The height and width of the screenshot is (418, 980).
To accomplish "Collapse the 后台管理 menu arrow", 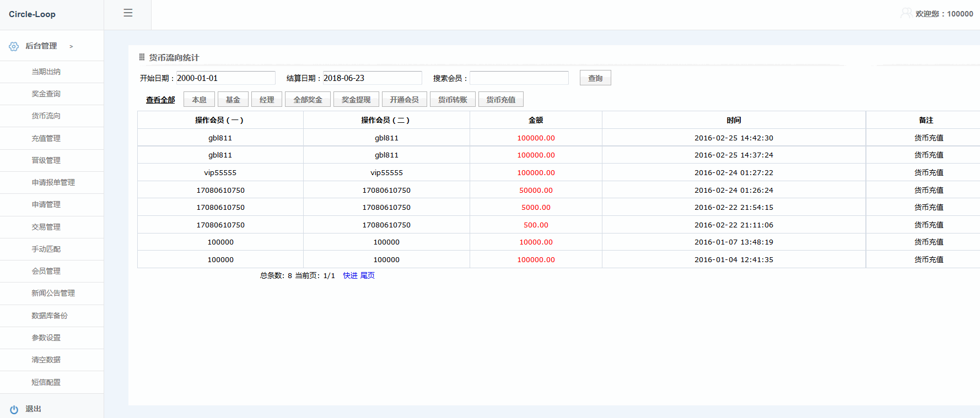I will click(x=71, y=47).
